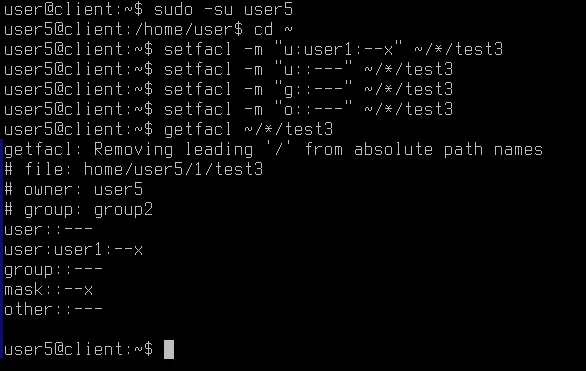The image size is (586, 371).
Task: Click the 'other::---' ACL entry
Action: pyautogui.click(x=53, y=309)
